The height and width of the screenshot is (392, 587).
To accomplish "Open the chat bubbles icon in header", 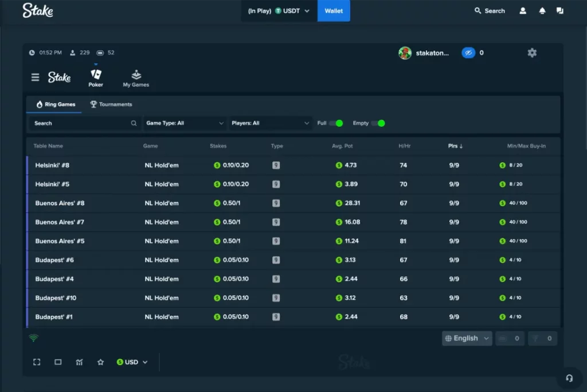I will [560, 11].
